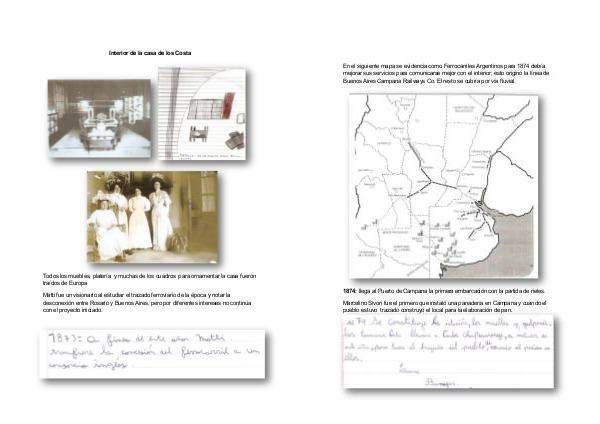Viewport: 600px width, 424px height.
Task: Click the paragraph starting "En el siguiente mapa se evidencia"
Action: point(446,73)
